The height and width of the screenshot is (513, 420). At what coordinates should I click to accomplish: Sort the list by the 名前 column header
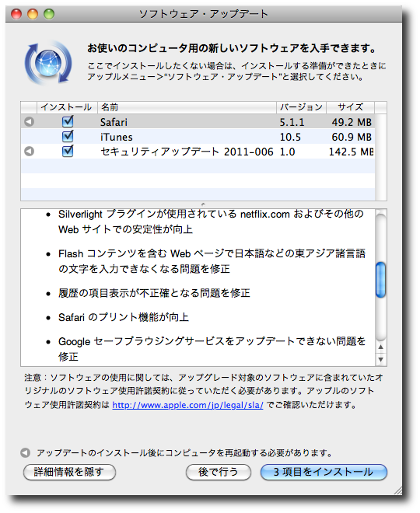[x=187, y=107]
